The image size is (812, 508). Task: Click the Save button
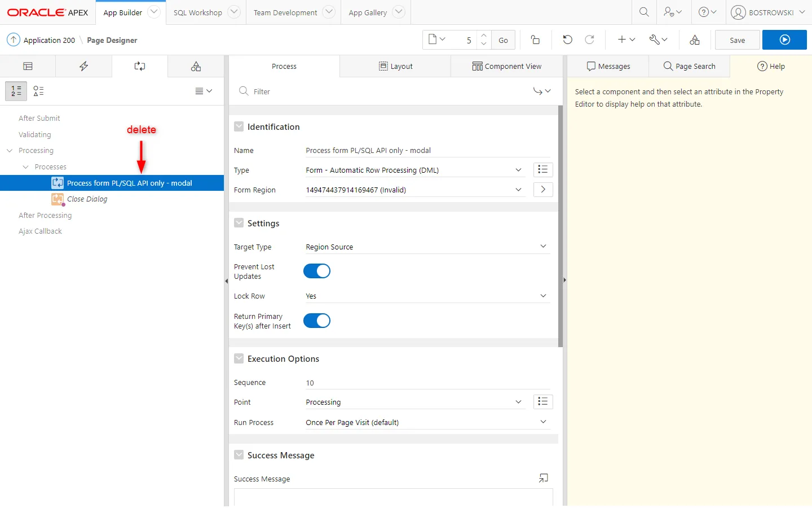pos(737,40)
